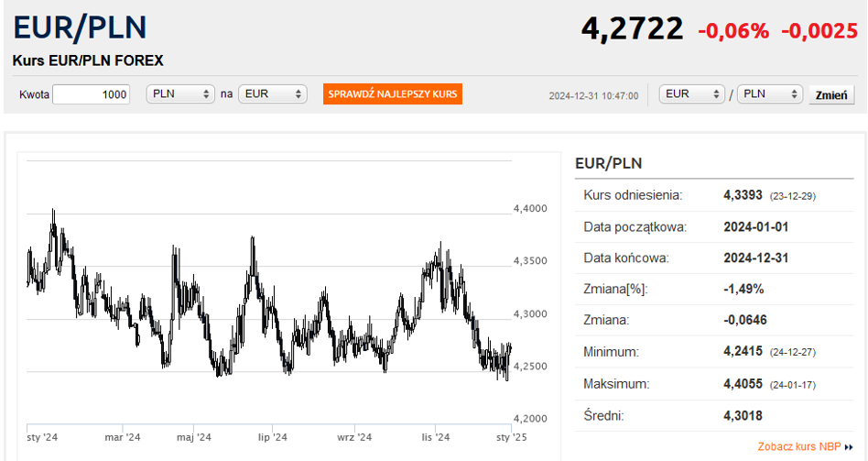Click the timestamp 2024-12-31 10:47:00
The height and width of the screenshot is (461, 868).
[593, 96]
